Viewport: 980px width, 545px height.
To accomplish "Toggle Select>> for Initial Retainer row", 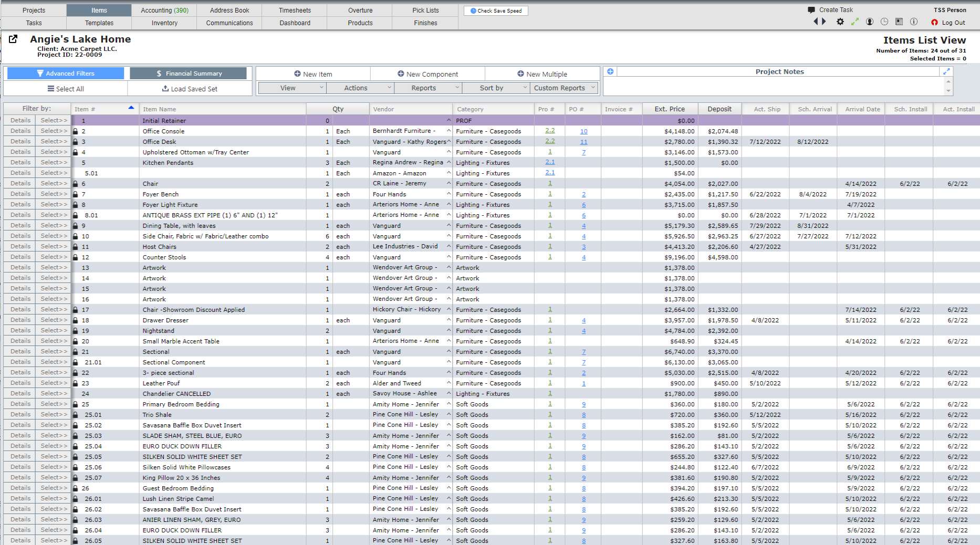I will tap(54, 120).
